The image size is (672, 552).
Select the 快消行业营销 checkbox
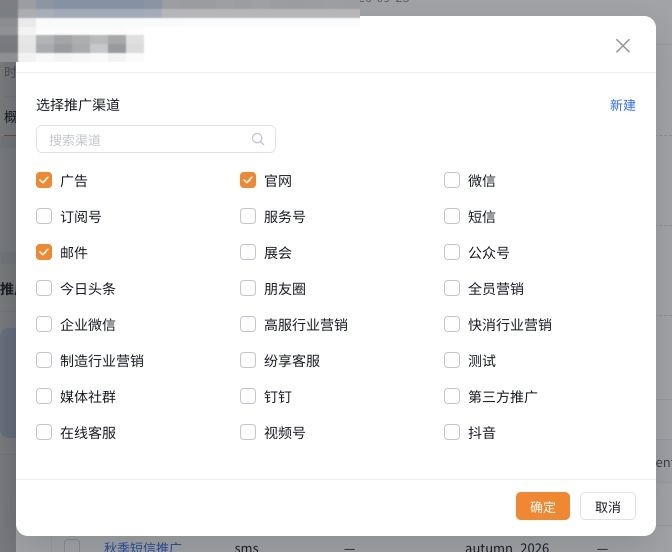click(452, 324)
